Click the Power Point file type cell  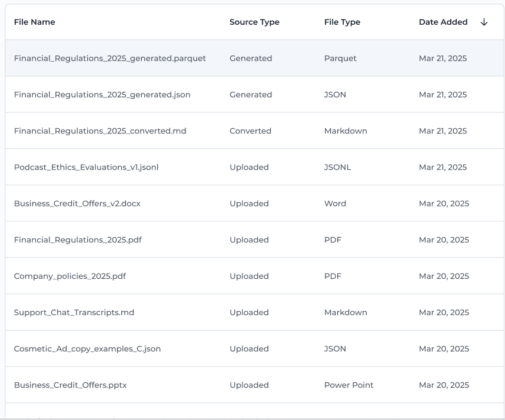(x=349, y=385)
